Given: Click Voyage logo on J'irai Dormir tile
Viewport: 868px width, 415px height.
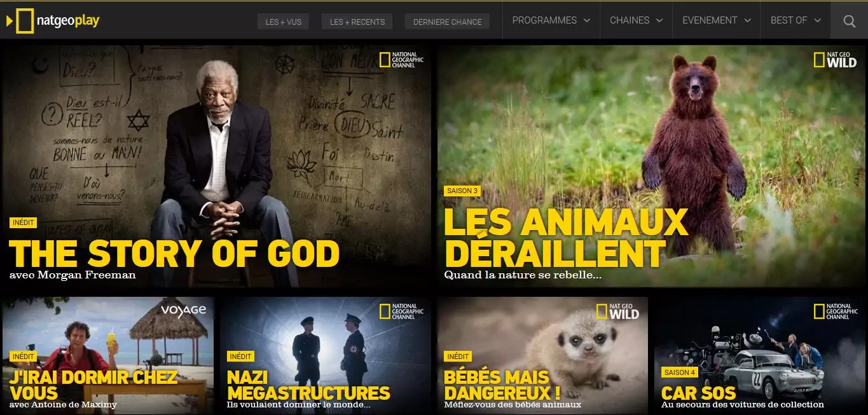Looking at the screenshot, I should pyautogui.click(x=184, y=310).
